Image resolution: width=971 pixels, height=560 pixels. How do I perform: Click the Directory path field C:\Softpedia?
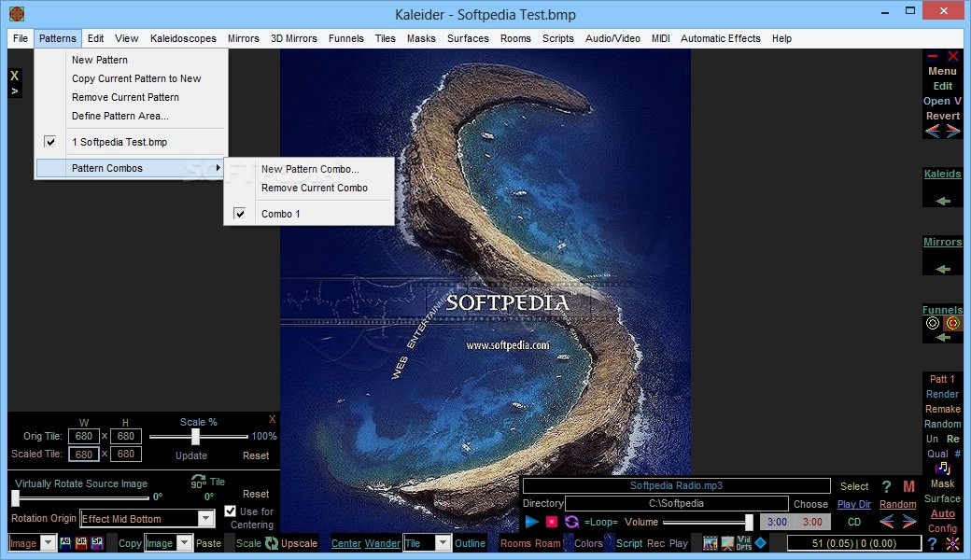pos(676,504)
